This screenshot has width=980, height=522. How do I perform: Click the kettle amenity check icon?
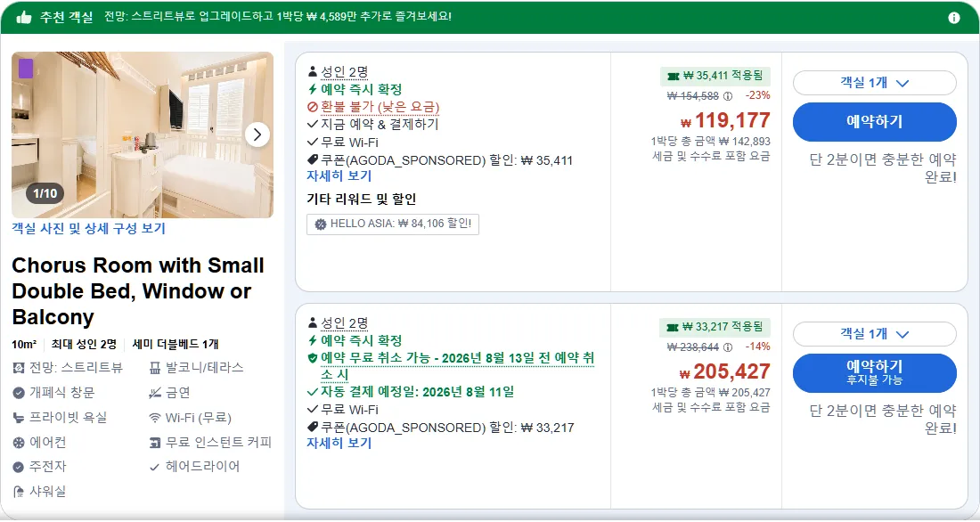(19, 467)
